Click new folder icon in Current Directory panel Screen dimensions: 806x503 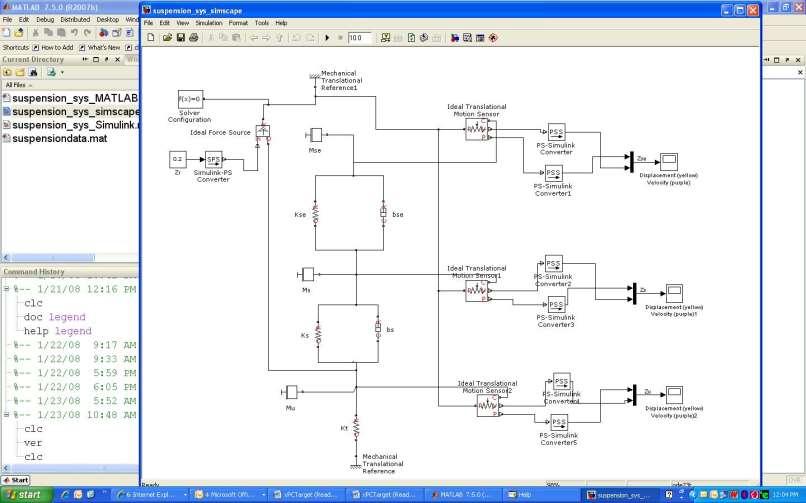pos(21,72)
